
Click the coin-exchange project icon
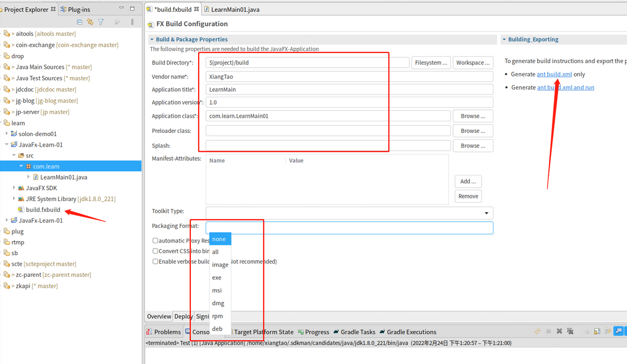(x=7, y=45)
